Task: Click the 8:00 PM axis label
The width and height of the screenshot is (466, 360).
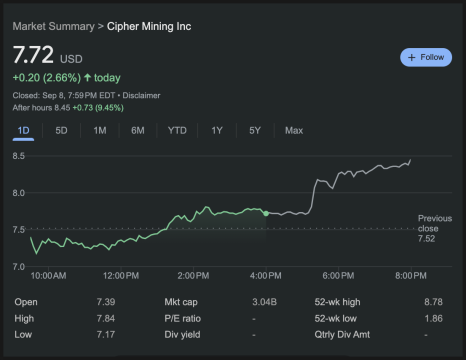Action: click(411, 276)
